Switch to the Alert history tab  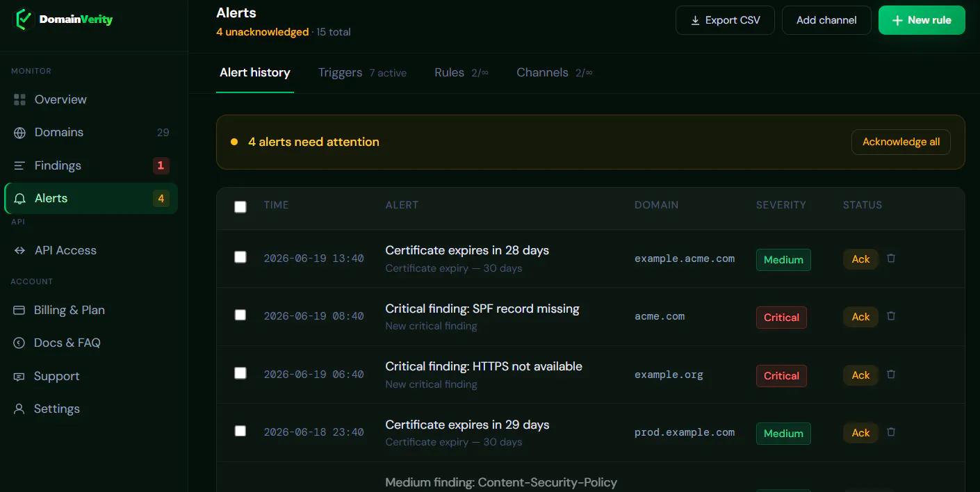click(255, 73)
